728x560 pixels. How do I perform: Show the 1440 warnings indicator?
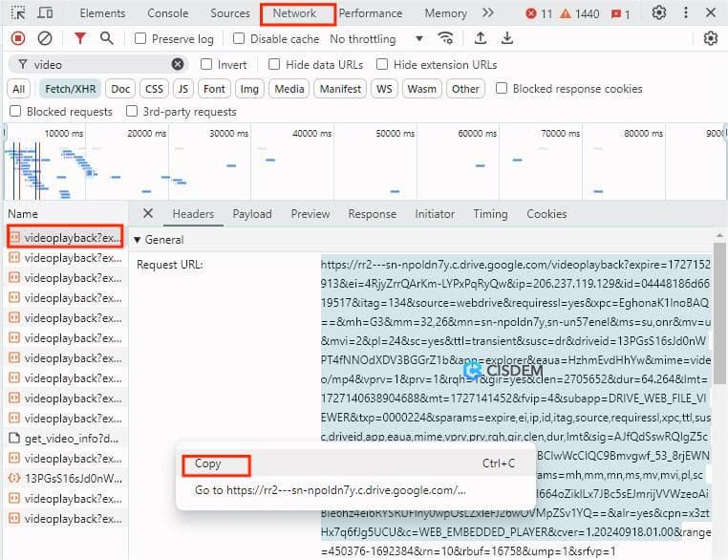[579, 14]
